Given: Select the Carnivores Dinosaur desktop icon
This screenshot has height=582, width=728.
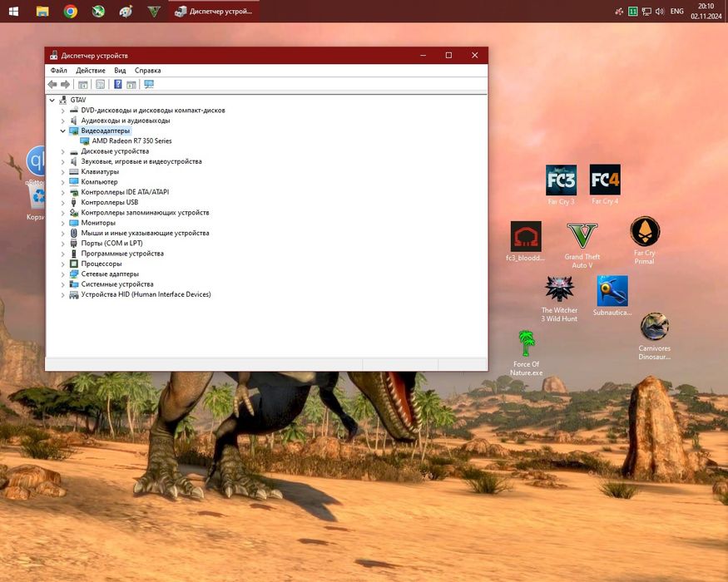Looking at the screenshot, I should click(x=654, y=337).
